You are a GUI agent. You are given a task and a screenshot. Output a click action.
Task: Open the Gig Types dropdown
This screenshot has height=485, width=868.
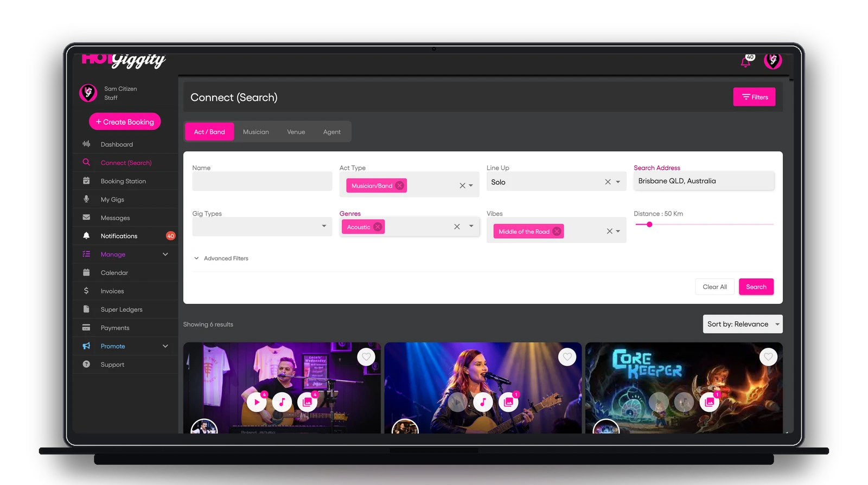pos(262,226)
